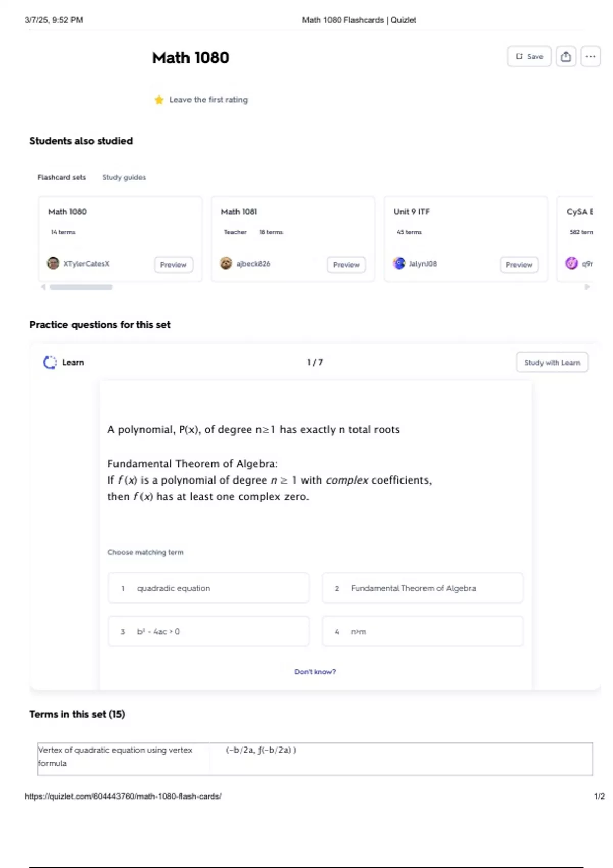Click the 'Don't know?' link
Viewport: 613px width, 868px height.
click(x=315, y=672)
